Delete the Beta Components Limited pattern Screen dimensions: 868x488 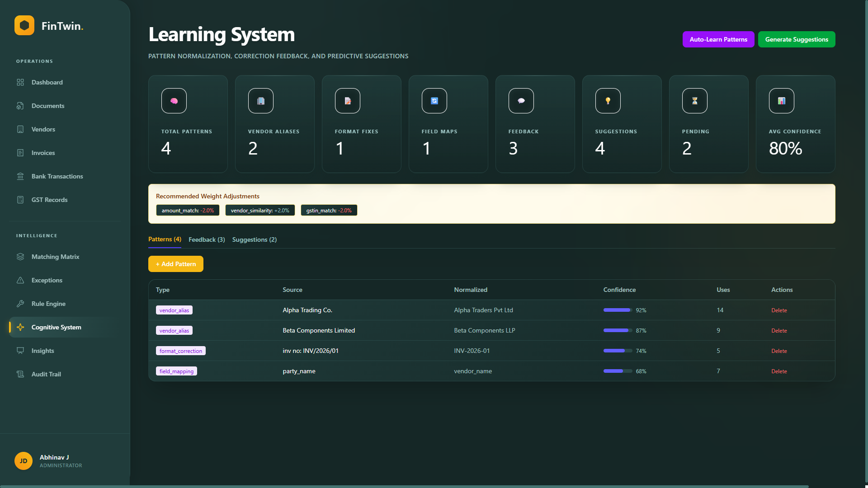[x=779, y=330]
